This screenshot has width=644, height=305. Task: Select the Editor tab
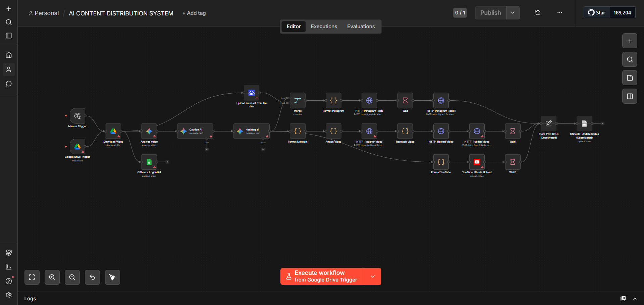(293, 27)
